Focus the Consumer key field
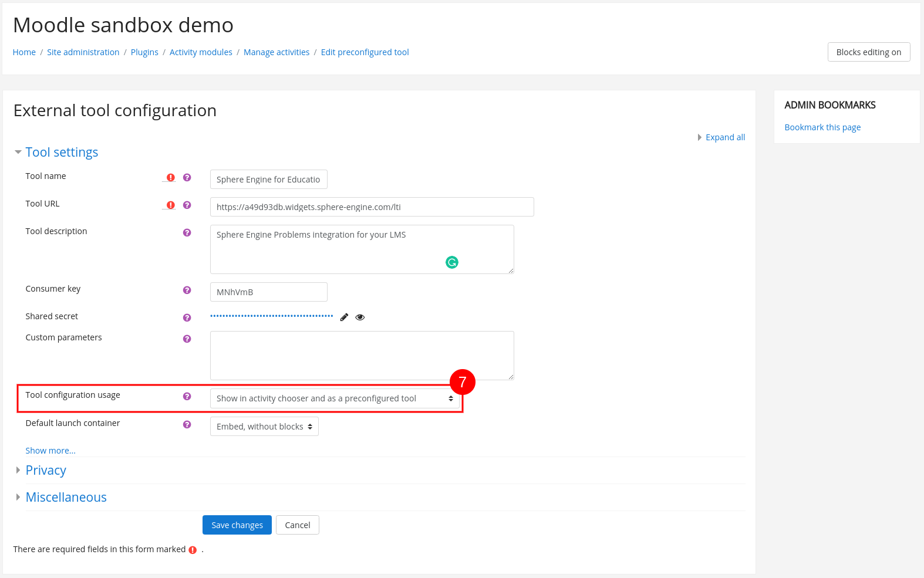 pyautogui.click(x=269, y=292)
